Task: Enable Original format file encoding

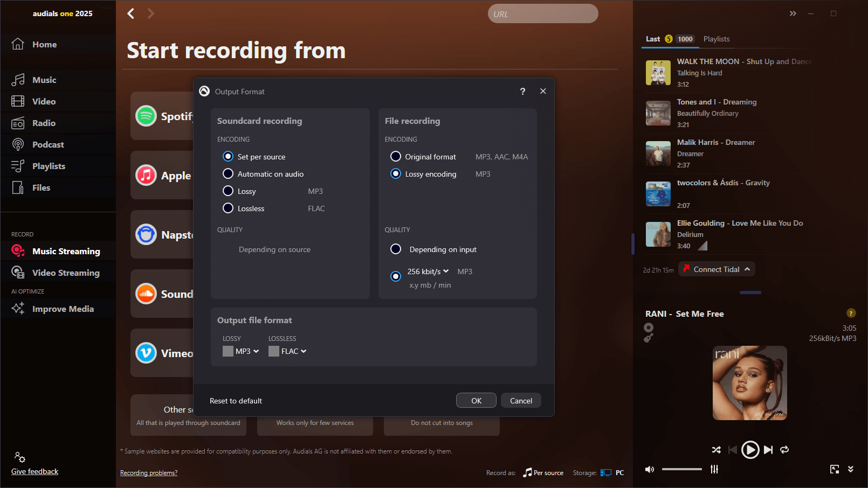Action: (396, 156)
